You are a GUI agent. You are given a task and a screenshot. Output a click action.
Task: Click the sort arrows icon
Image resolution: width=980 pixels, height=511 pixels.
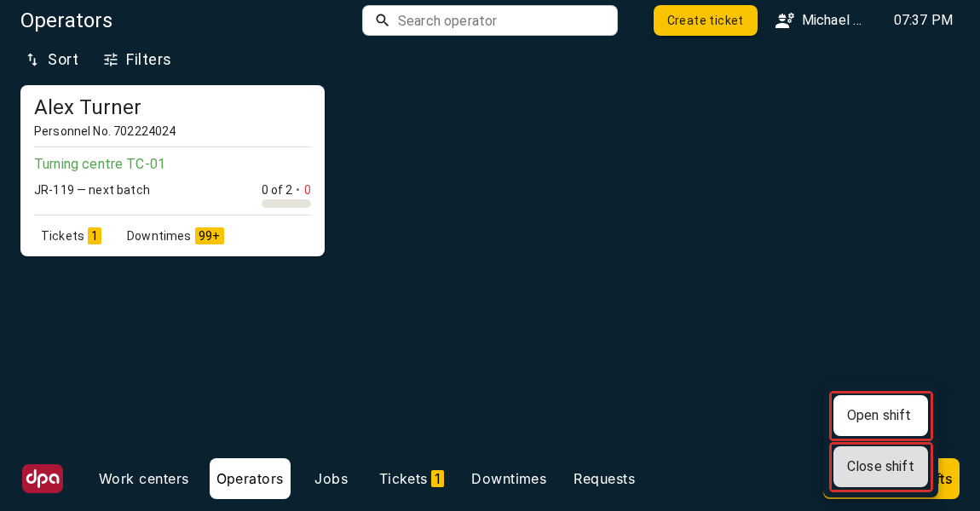pyautogui.click(x=32, y=60)
